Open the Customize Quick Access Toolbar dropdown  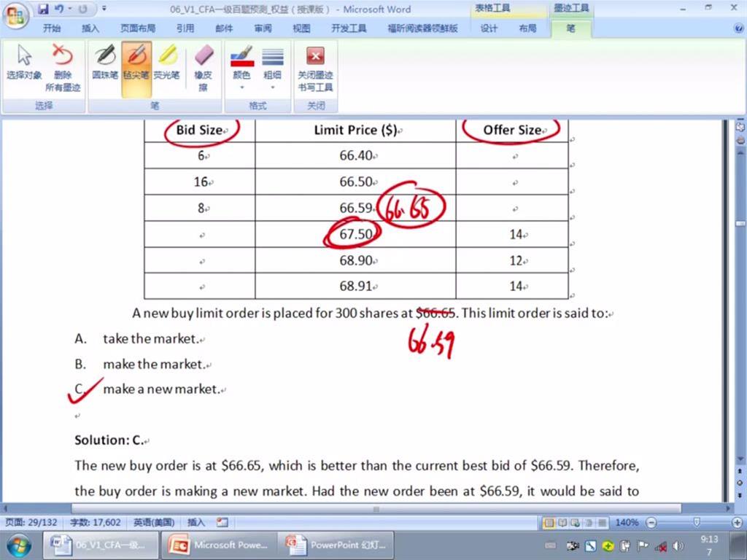[x=104, y=9]
